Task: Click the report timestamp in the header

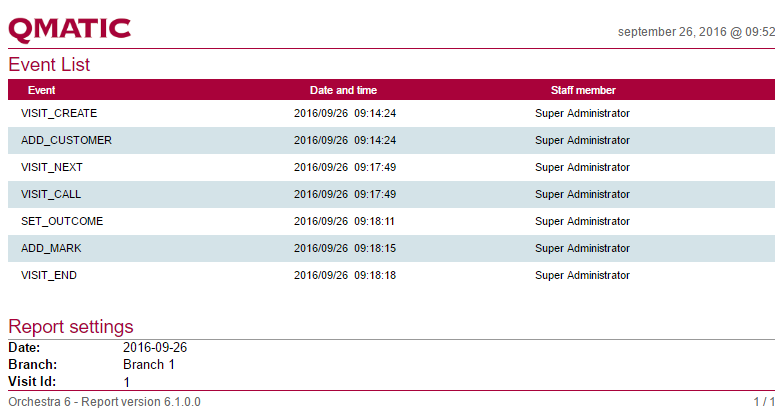Action: click(696, 32)
